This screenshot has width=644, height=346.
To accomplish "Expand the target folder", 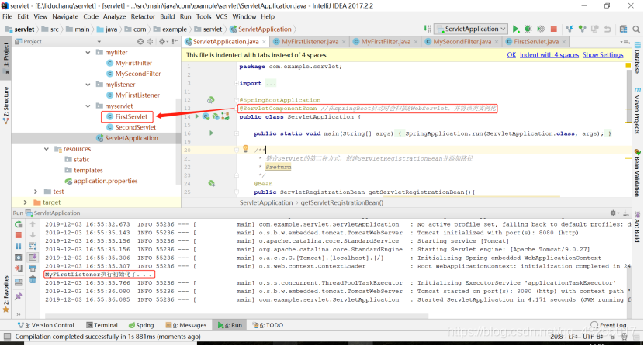I will point(25,202).
